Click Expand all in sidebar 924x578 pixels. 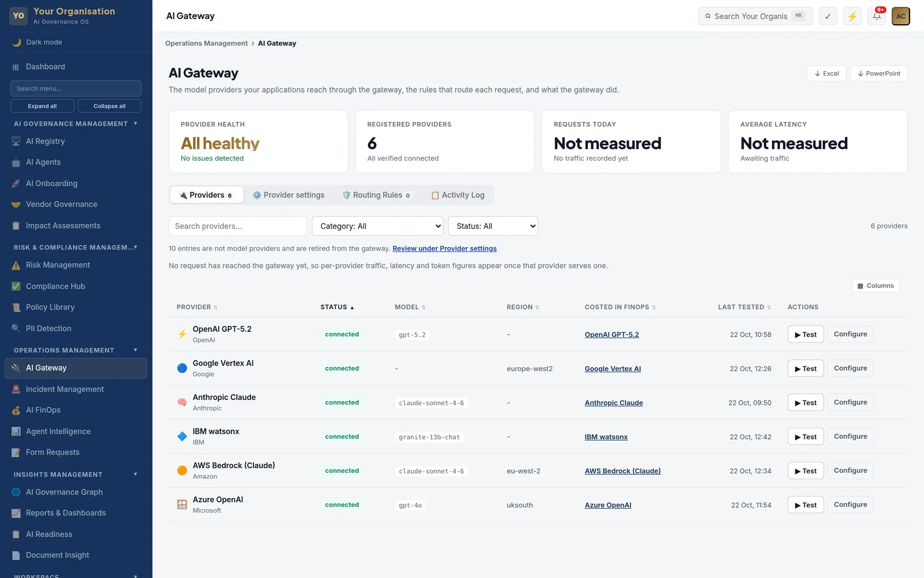pos(42,106)
